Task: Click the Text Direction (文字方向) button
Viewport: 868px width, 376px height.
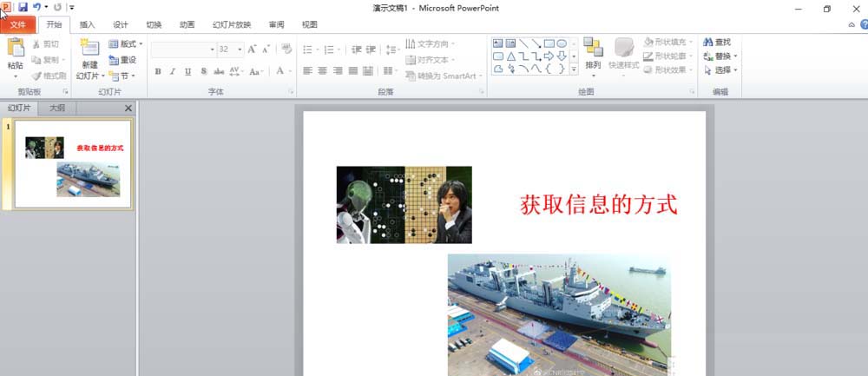Action: [x=431, y=43]
